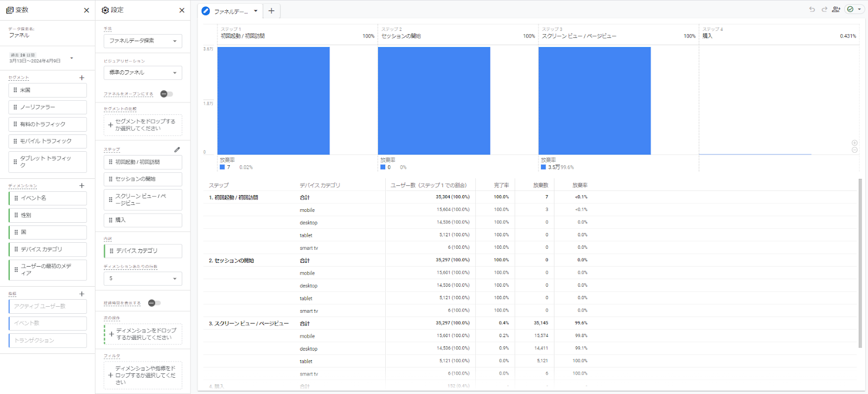Click the redo arrow icon
The height and width of the screenshot is (394, 868).
824,9
